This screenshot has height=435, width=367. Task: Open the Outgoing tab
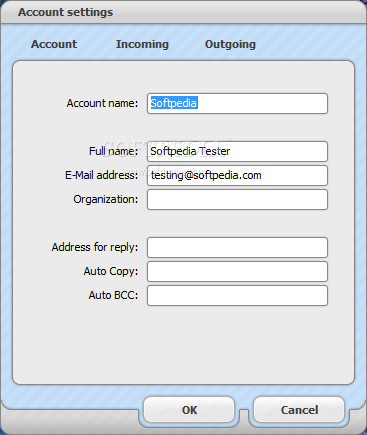click(230, 44)
